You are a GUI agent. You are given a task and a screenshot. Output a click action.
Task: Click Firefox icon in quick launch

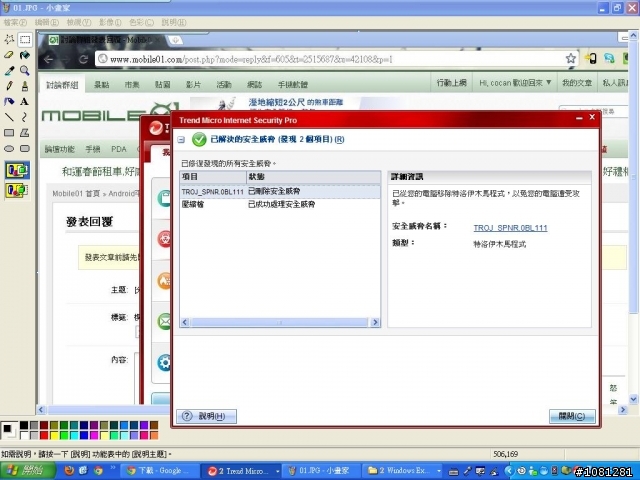coord(69,471)
